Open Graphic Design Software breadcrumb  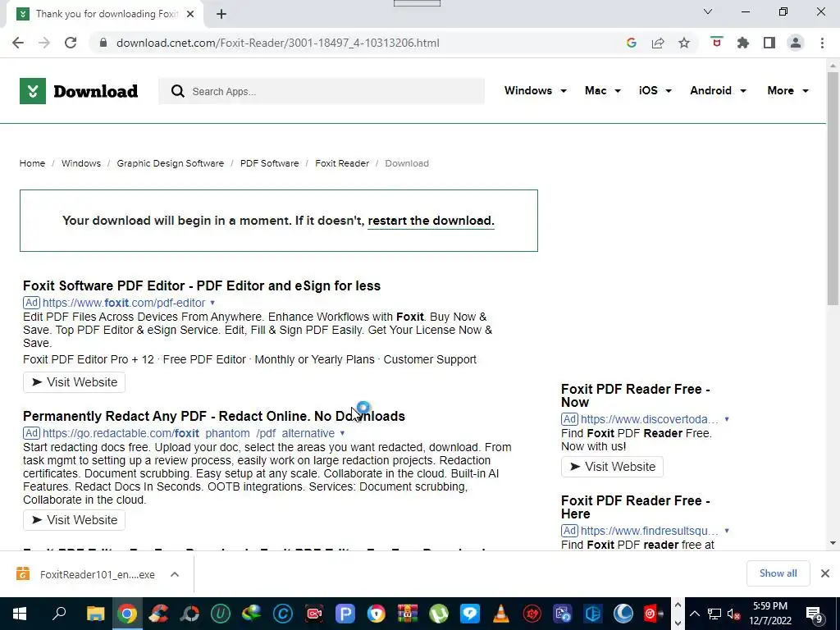[x=171, y=163]
